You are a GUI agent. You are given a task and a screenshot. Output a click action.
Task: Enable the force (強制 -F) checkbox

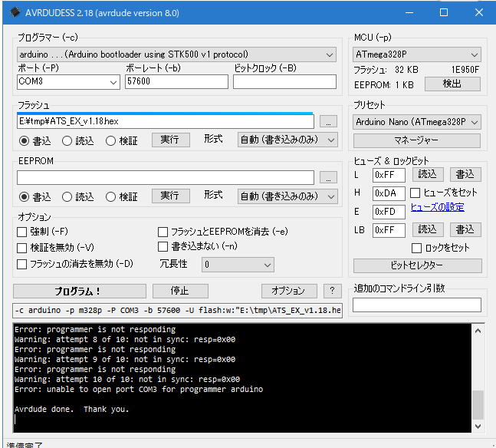point(22,232)
